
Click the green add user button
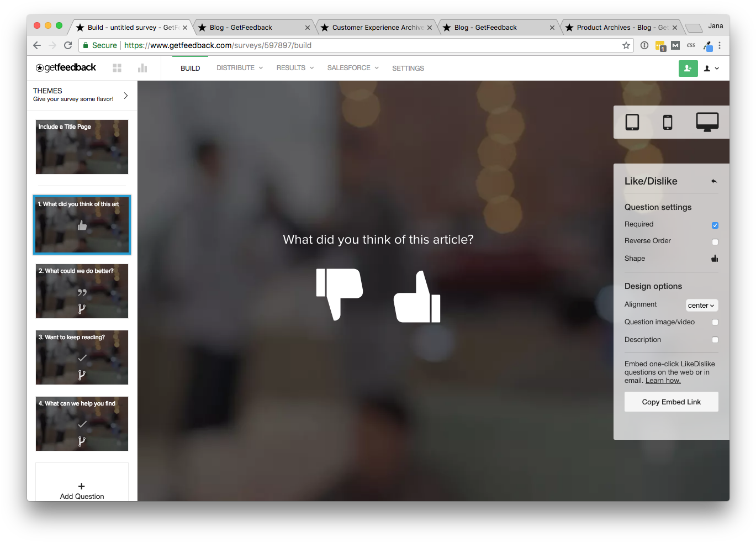point(688,69)
